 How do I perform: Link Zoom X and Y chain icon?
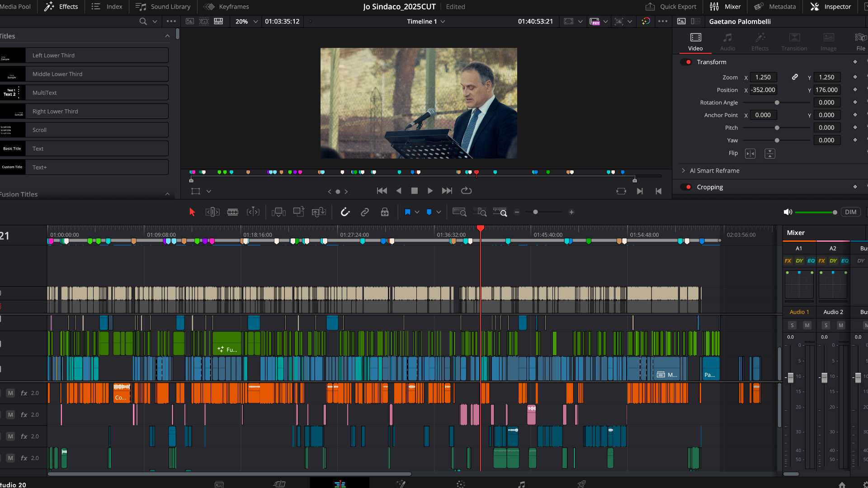point(795,77)
